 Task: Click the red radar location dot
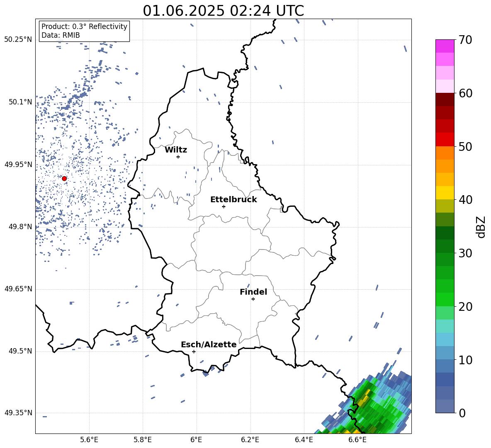[x=64, y=179]
